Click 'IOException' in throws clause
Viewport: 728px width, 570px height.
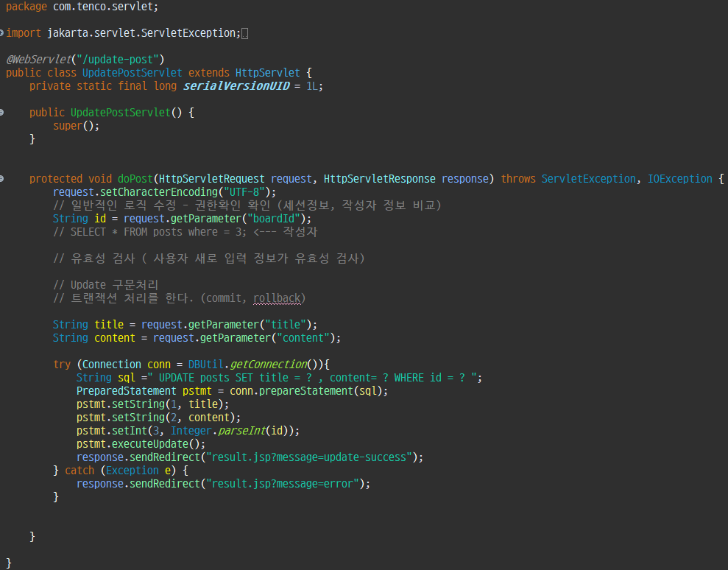tap(679, 179)
